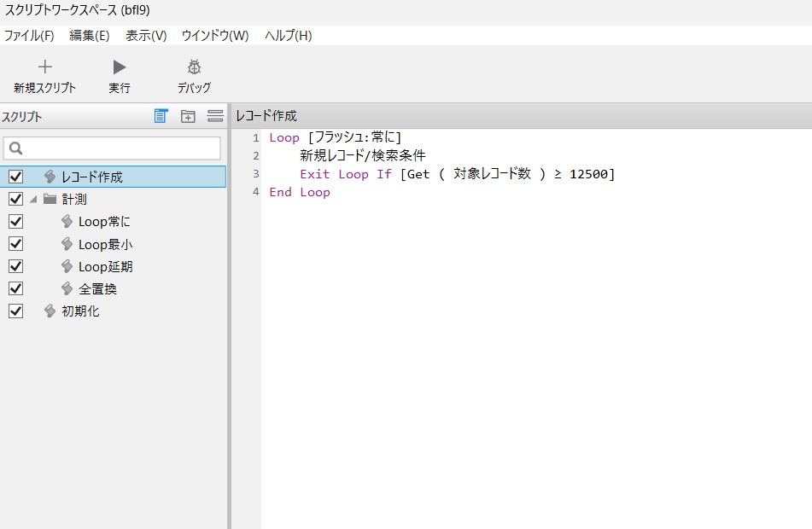This screenshot has width=812, height=529.
Task: Select the 計測 folder name
Action: tap(74, 200)
